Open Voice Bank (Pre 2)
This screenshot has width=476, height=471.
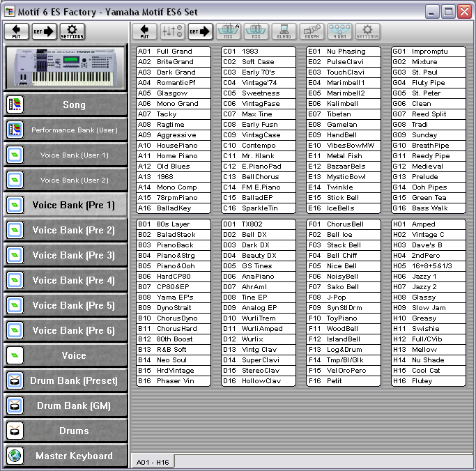(x=66, y=231)
